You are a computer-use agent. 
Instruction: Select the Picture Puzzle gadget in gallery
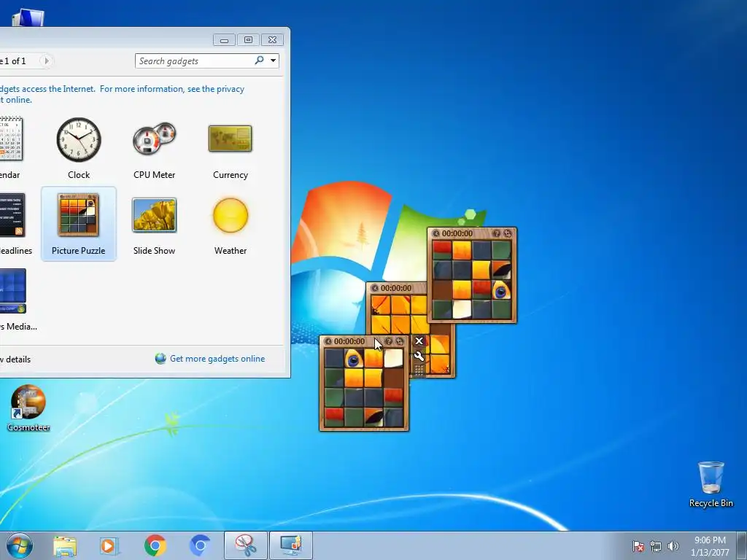(79, 224)
